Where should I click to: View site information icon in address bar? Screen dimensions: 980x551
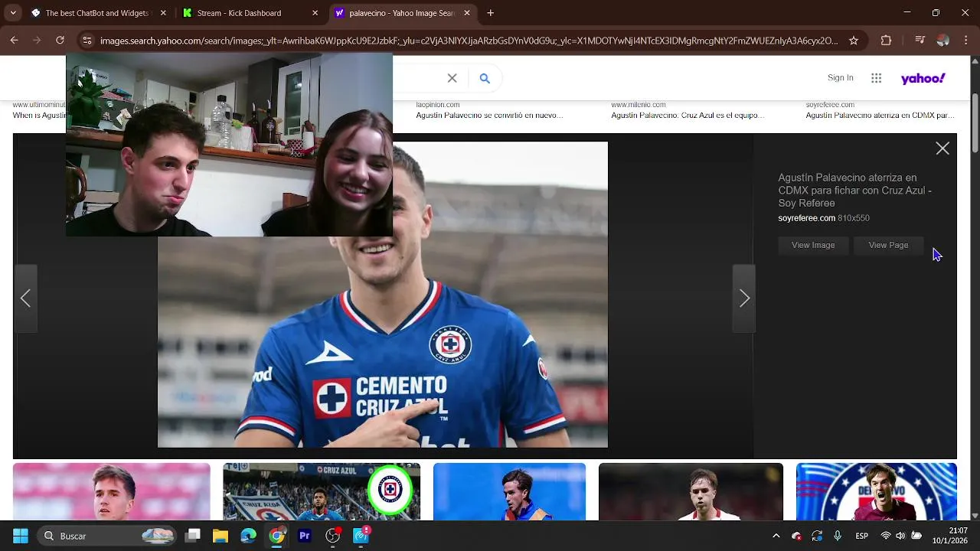87,41
